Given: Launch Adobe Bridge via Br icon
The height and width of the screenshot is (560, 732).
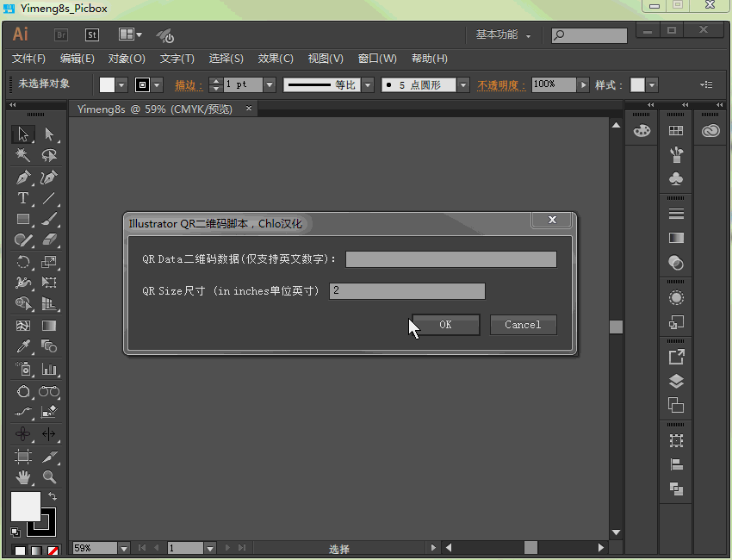Looking at the screenshot, I should (x=61, y=35).
